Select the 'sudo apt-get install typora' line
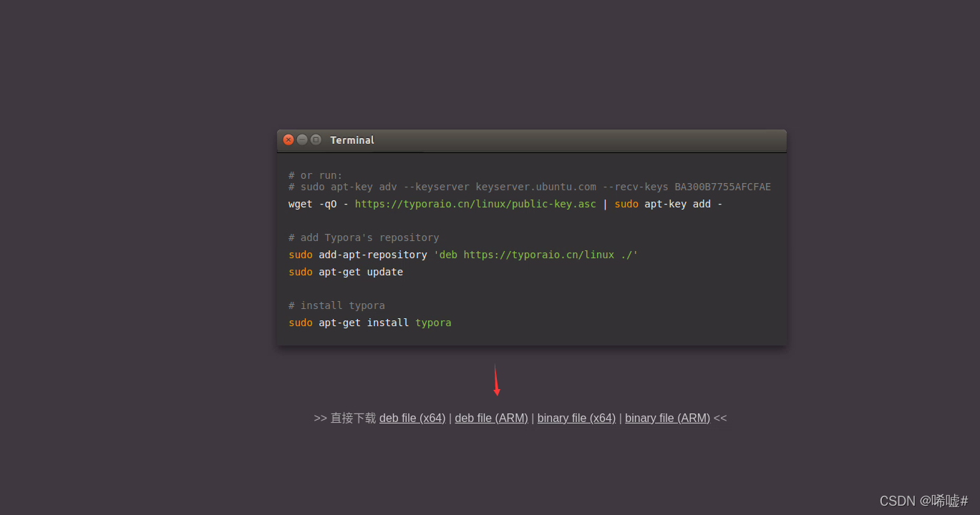 click(x=370, y=323)
